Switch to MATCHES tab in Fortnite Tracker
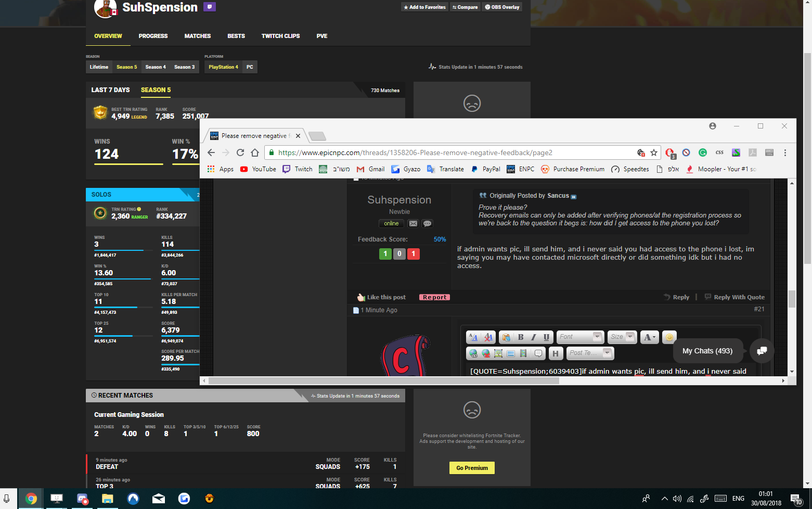The height and width of the screenshot is (509, 812). tap(198, 36)
